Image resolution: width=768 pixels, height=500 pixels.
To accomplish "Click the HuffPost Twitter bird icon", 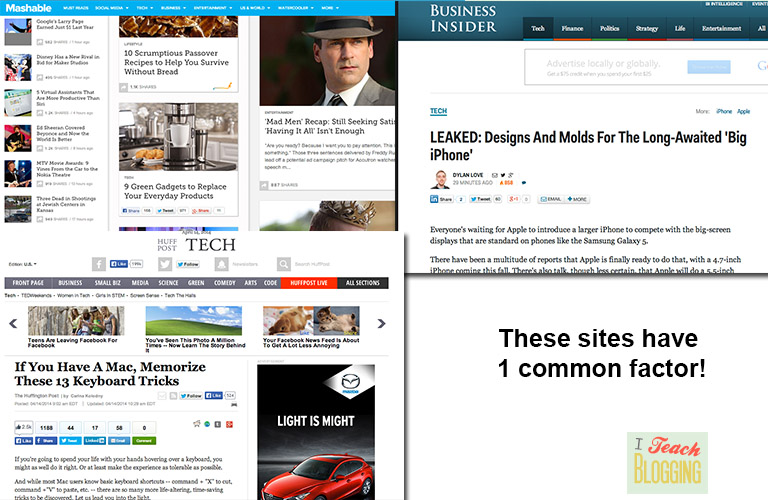I will tap(166, 264).
